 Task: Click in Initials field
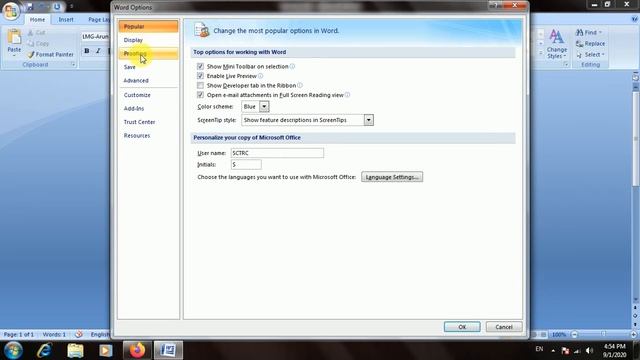pos(246,164)
